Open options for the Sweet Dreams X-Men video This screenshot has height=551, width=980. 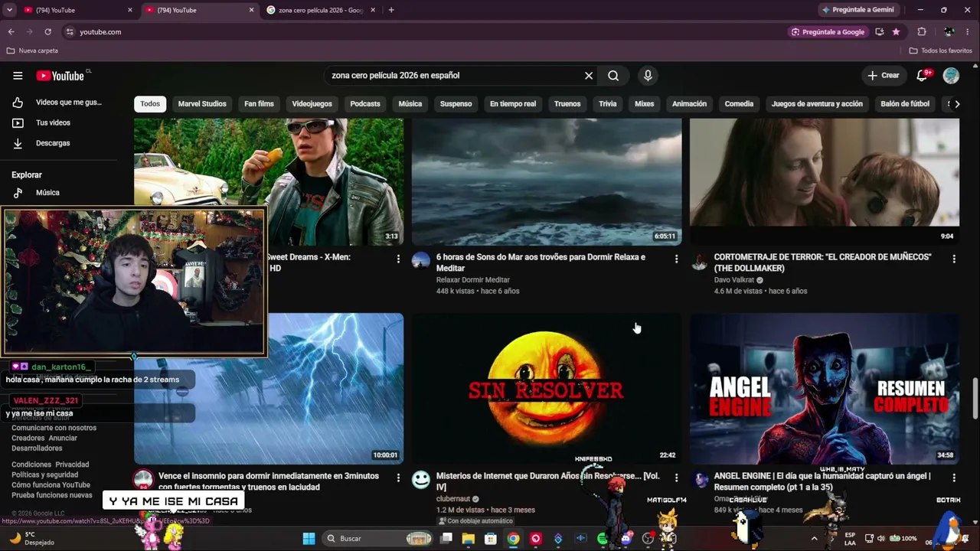pyautogui.click(x=398, y=259)
